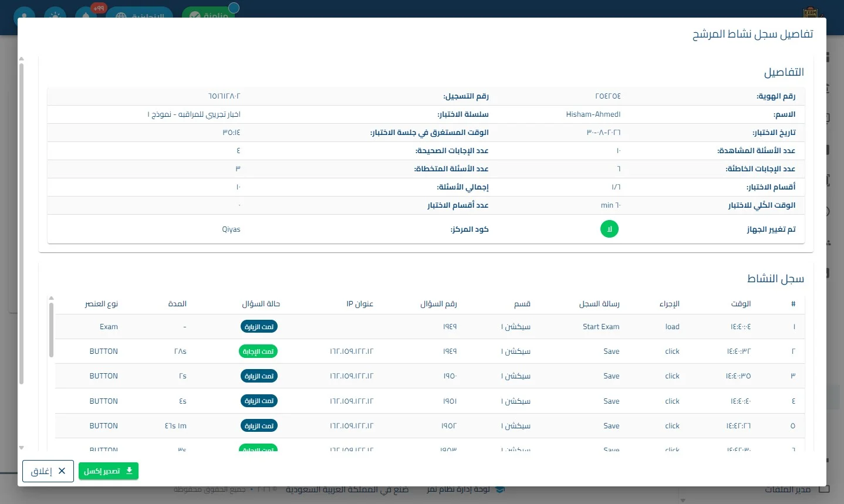Click the exam series value اخبار تجريبي للمراقبه
844x504 pixels.
click(x=194, y=114)
